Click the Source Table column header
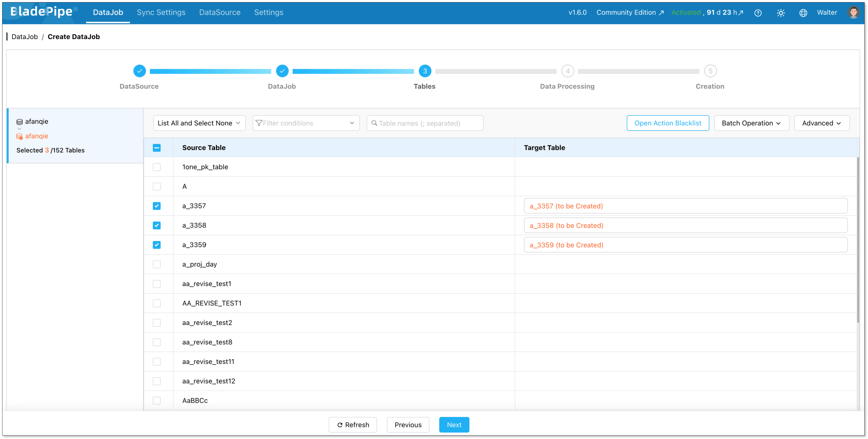This screenshot has height=439, width=868. [x=204, y=148]
